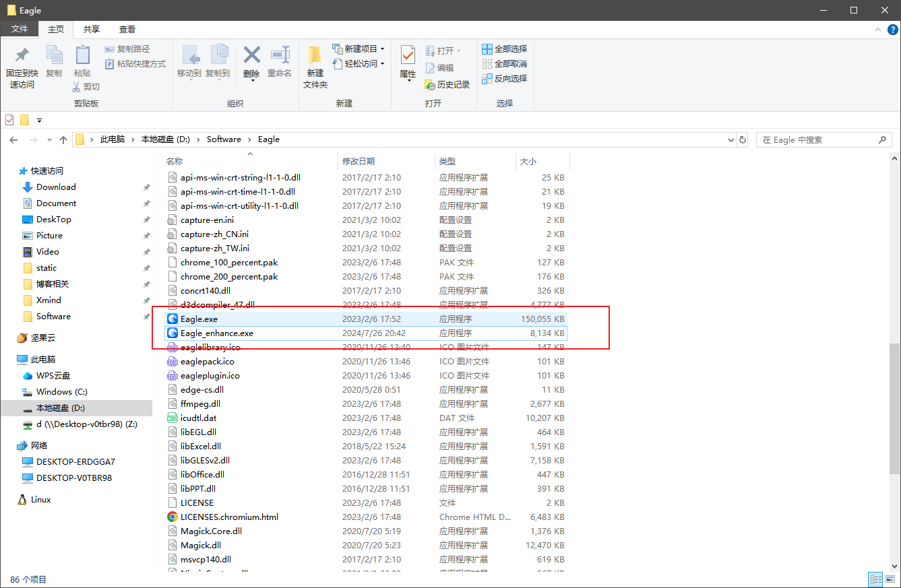Screen dimensions: 901x588
Task: Click Select all (全部选择)
Action: pos(505,49)
